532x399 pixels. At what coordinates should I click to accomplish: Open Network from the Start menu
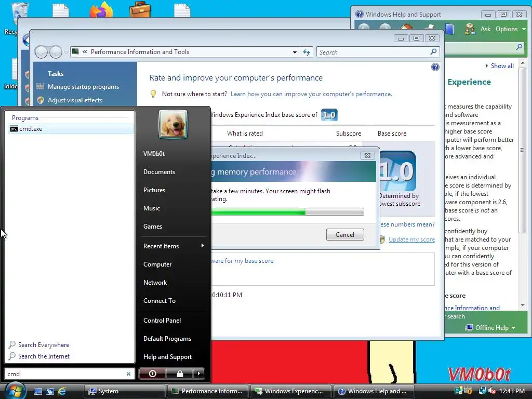tap(155, 283)
